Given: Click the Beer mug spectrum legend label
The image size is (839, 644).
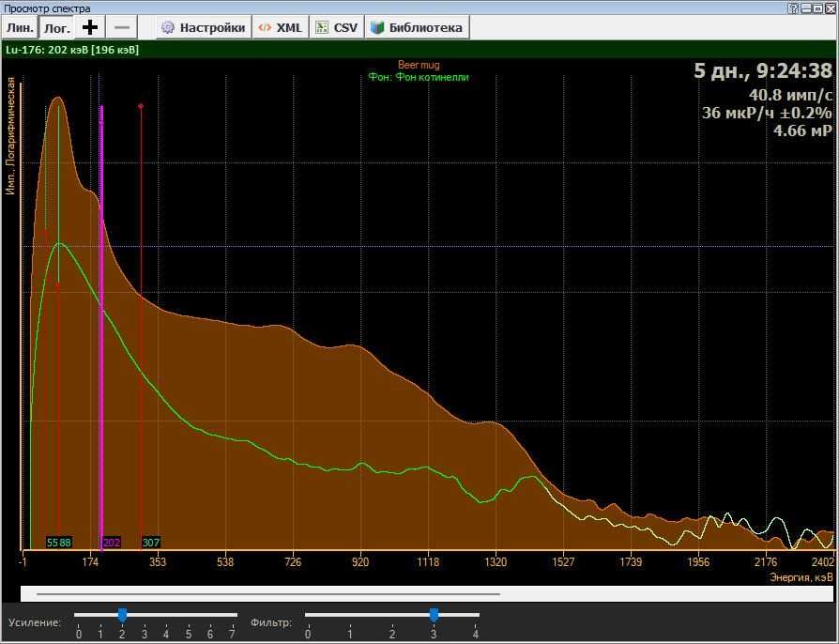Looking at the screenshot, I should pos(419,65).
